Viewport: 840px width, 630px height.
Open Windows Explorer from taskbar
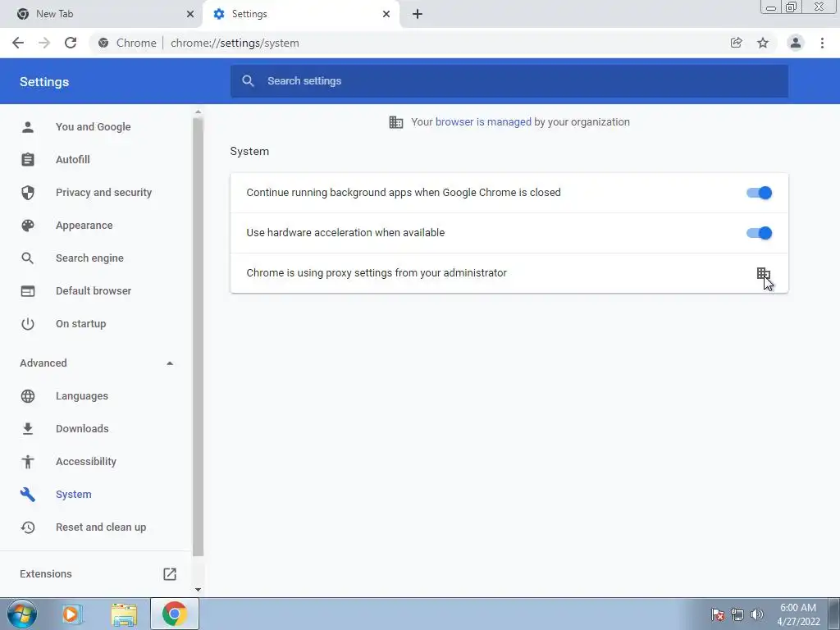[x=124, y=614]
